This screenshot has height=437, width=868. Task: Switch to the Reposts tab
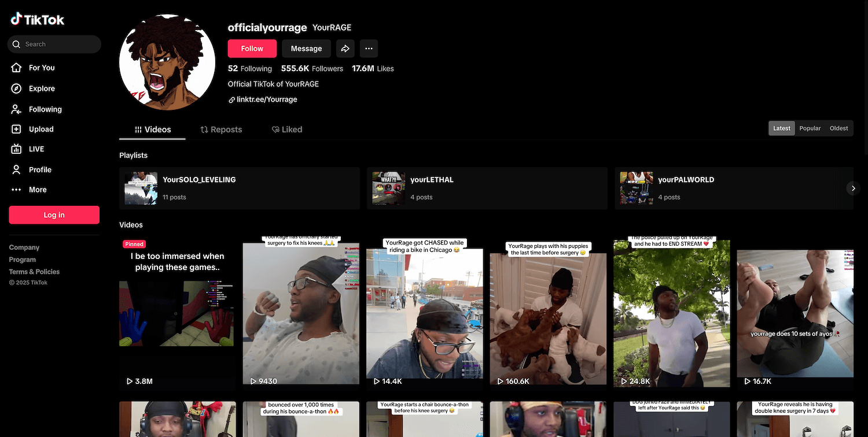[221, 129]
